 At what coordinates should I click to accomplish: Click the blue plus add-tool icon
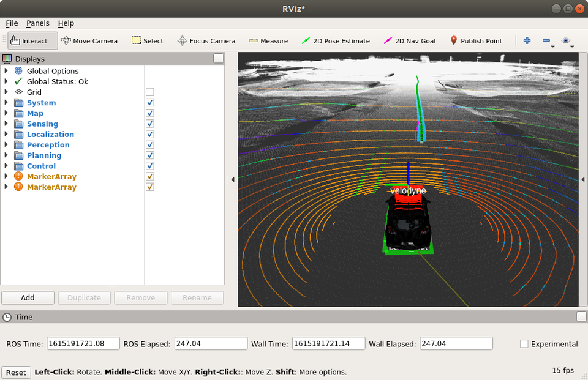pos(527,41)
